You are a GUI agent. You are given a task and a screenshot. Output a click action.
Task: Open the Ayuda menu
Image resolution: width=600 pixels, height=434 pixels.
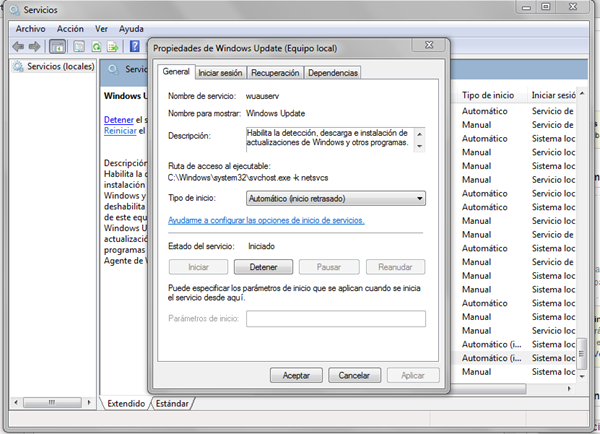click(x=131, y=29)
